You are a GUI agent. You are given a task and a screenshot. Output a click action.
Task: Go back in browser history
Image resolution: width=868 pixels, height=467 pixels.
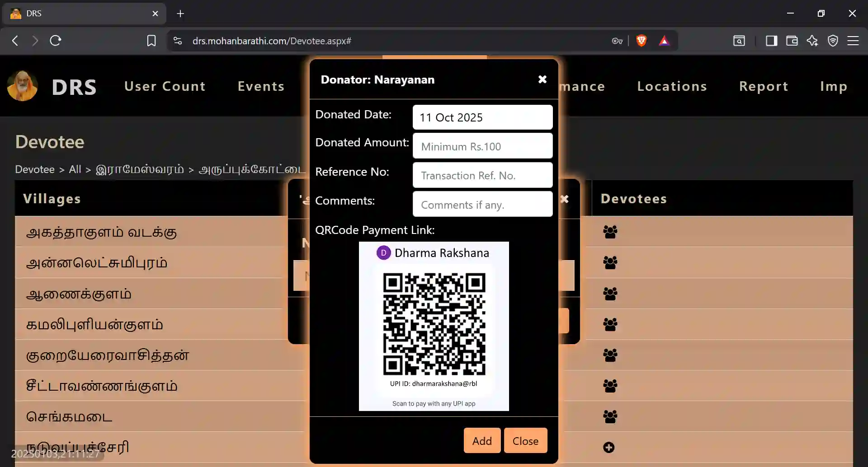coord(15,41)
